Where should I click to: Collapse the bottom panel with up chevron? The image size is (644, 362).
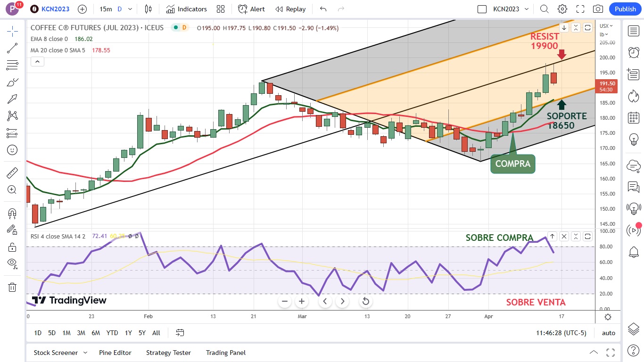[x=594, y=353]
